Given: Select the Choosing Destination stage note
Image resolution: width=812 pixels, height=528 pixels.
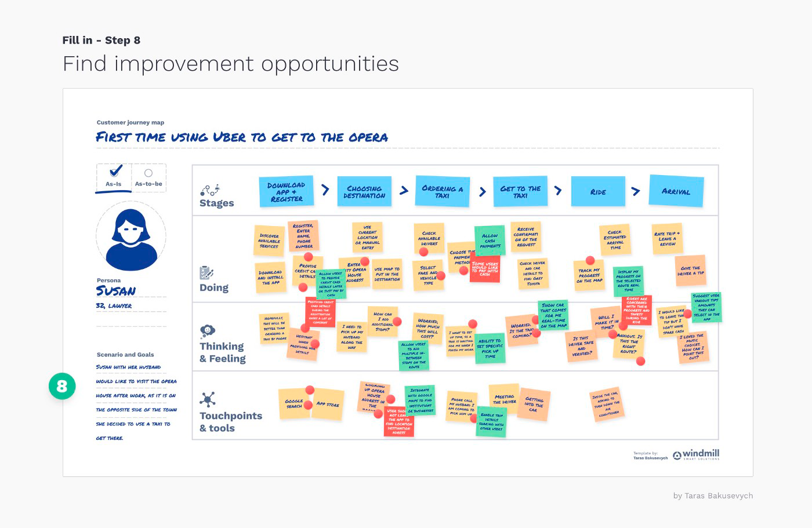Looking at the screenshot, I should click(364, 192).
